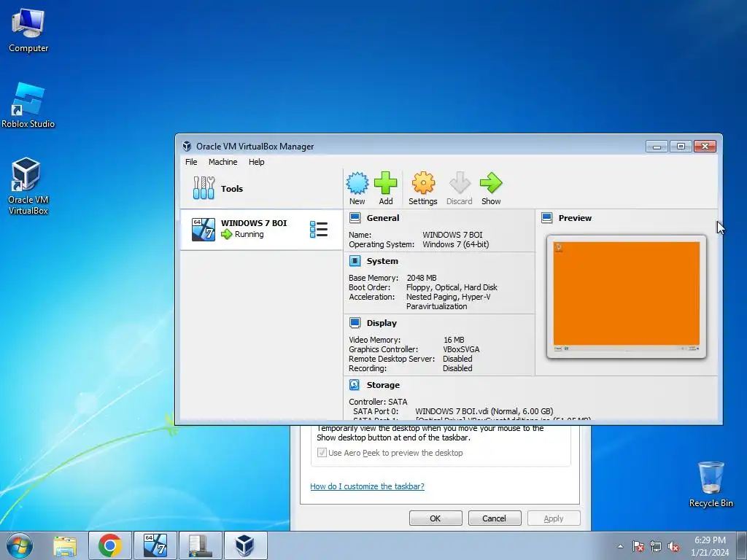Open 'How do I customize the taskbar?' link
The width and height of the screenshot is (747, 560).
[x=367, y=486]
